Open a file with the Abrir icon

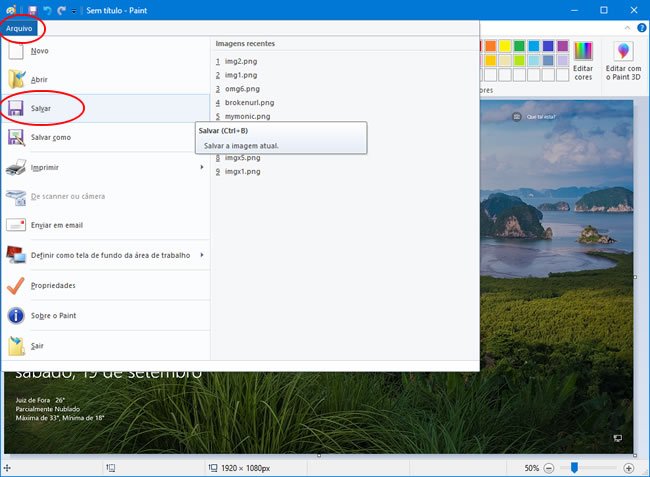[x=17, y=79]
